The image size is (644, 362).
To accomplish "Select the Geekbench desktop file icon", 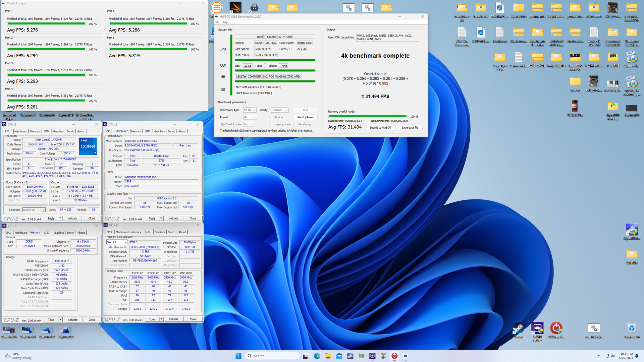I will pyautogui.click(x=499, y=35).
